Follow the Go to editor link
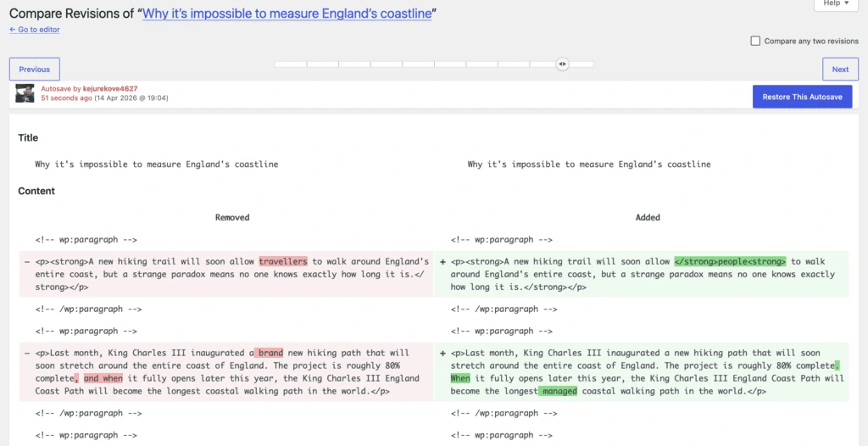868x446 pixels. coord(34,30)
